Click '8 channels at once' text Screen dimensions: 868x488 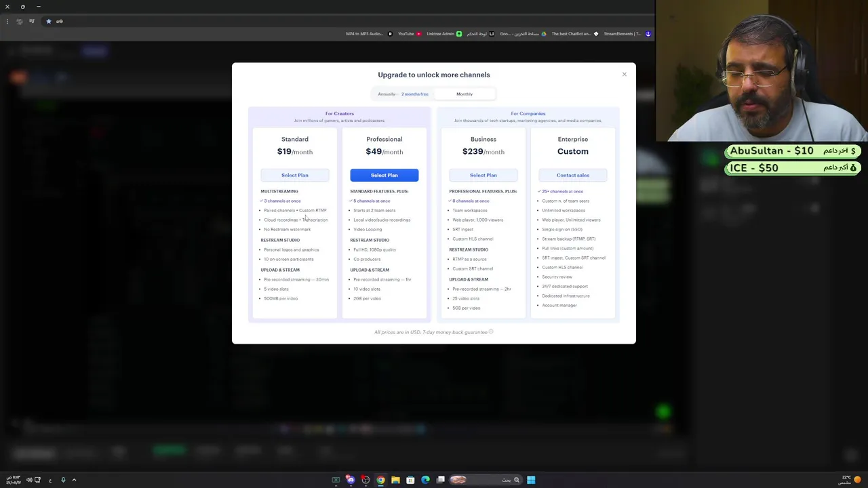(x=471, y=201)
